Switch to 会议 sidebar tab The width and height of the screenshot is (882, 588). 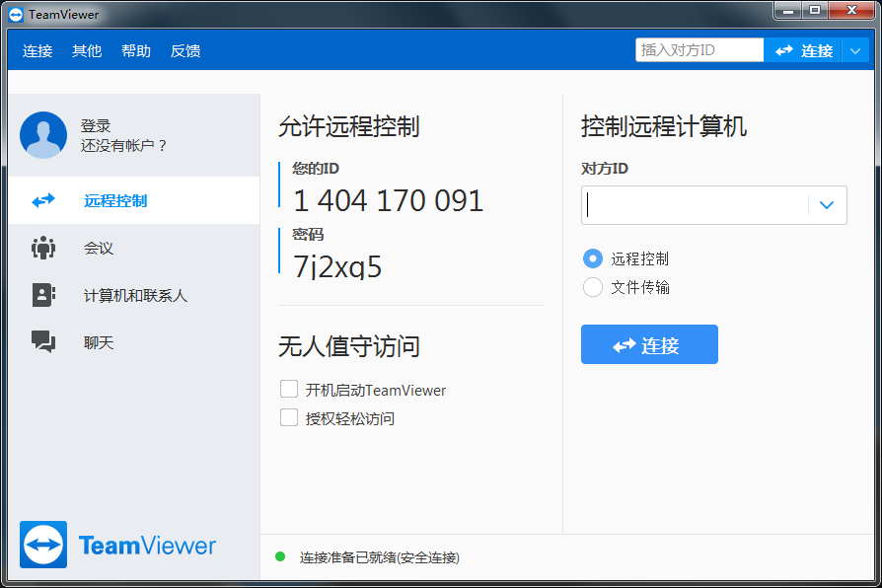[134, 248]
